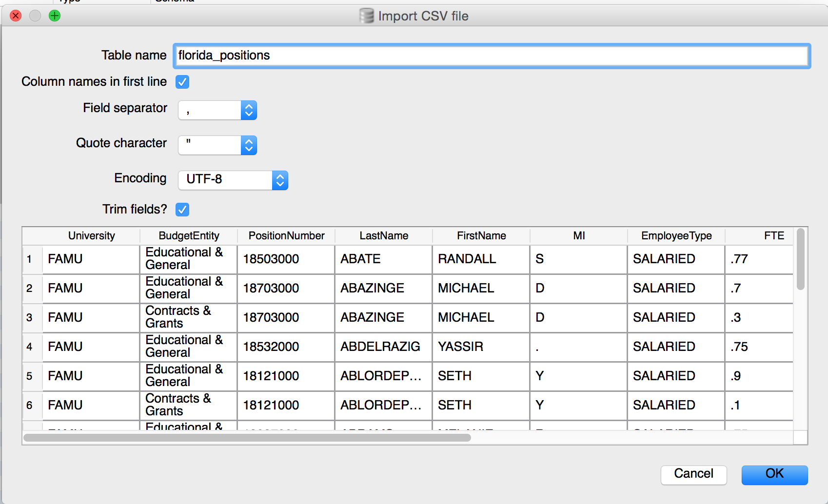828x504 pixels.
Task: Select MICHAEL cell in row 3
Action: [x=481, y=318]
